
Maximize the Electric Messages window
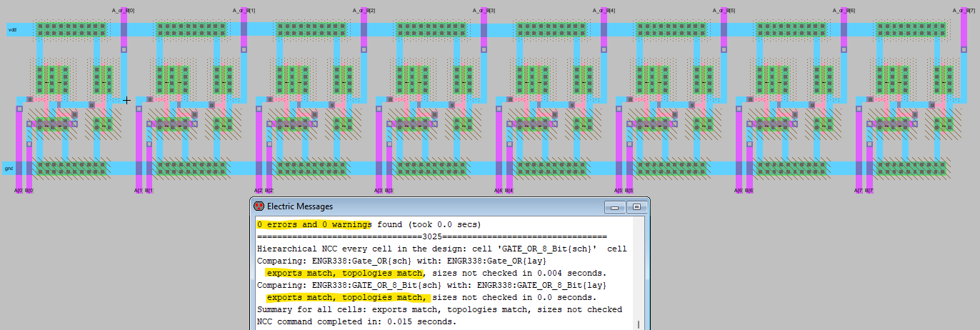coord(635,207)
